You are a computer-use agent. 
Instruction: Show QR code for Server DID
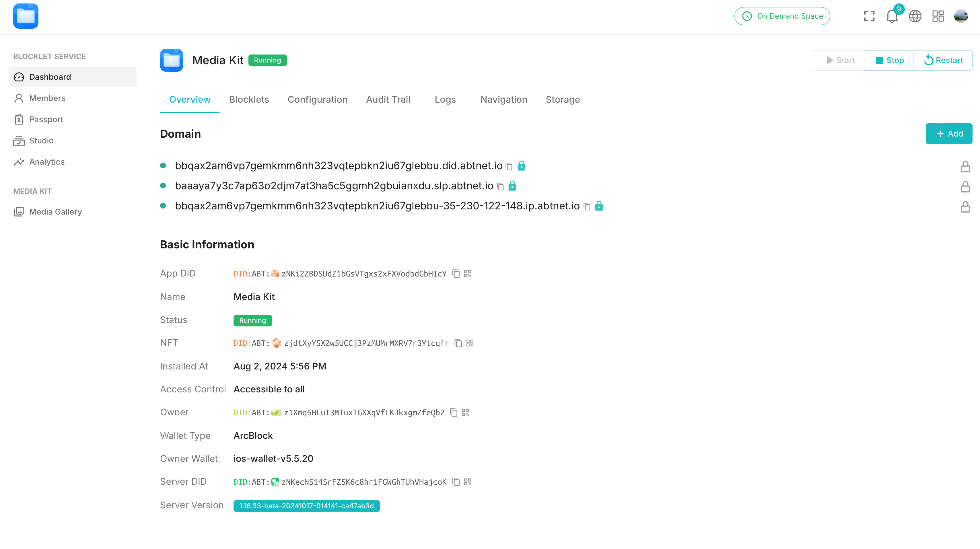pyautogui.click(x=468, y=482)
